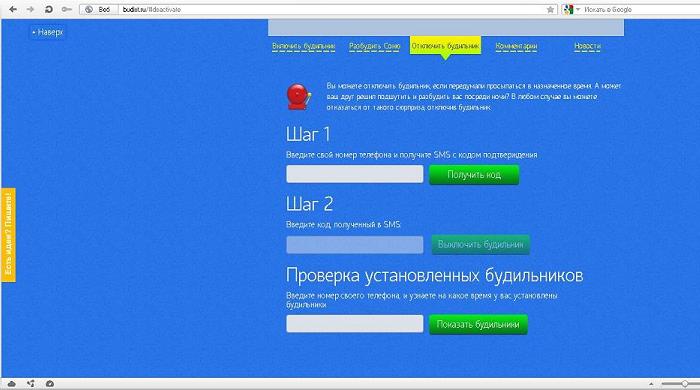700x390 pixels.
Task: Click the budist.ru address bar
Action: [330, 9]
